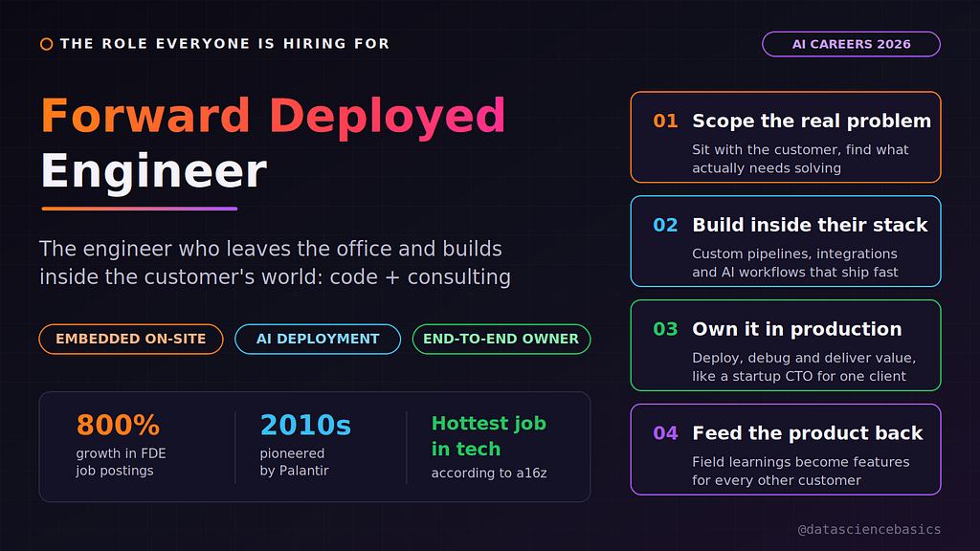Select the END-TO-END OWNER pill
The width and height of the screenshot is (980, 551).
pyautogui.click(x=501, y=340)
